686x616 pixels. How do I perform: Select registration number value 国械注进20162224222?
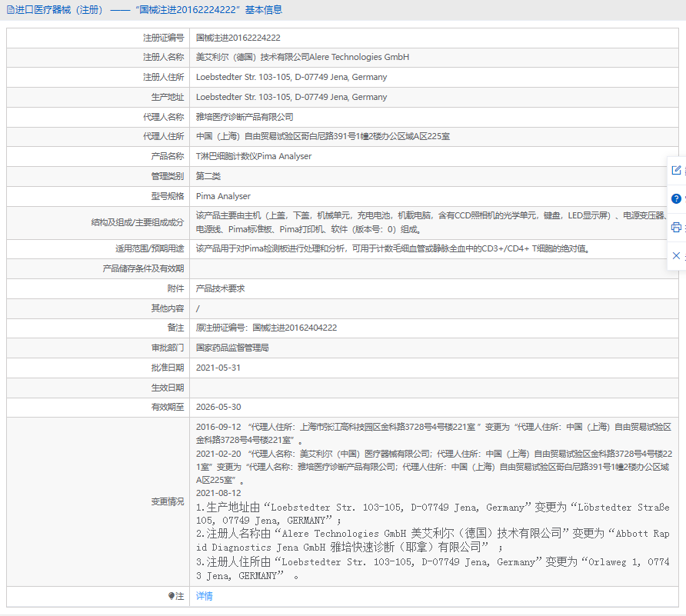coord(238,38)
